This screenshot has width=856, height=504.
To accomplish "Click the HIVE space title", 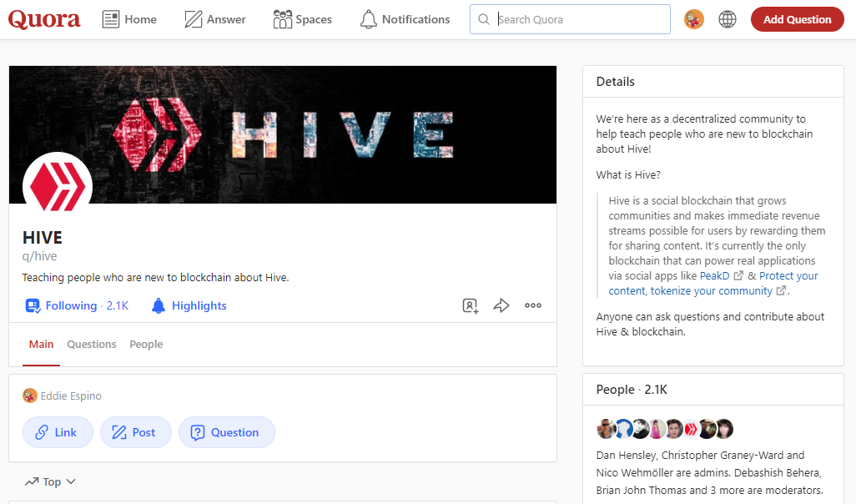I will click(42, 238).
